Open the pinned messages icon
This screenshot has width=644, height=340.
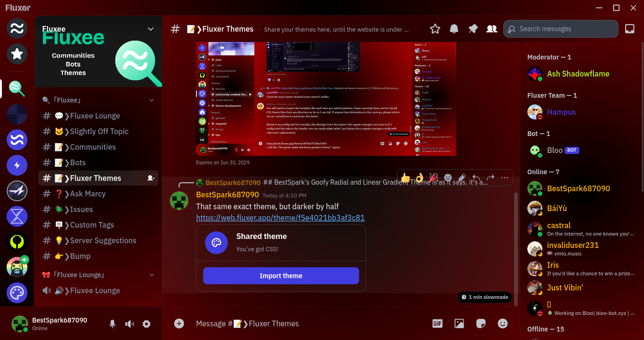(473, 29)
